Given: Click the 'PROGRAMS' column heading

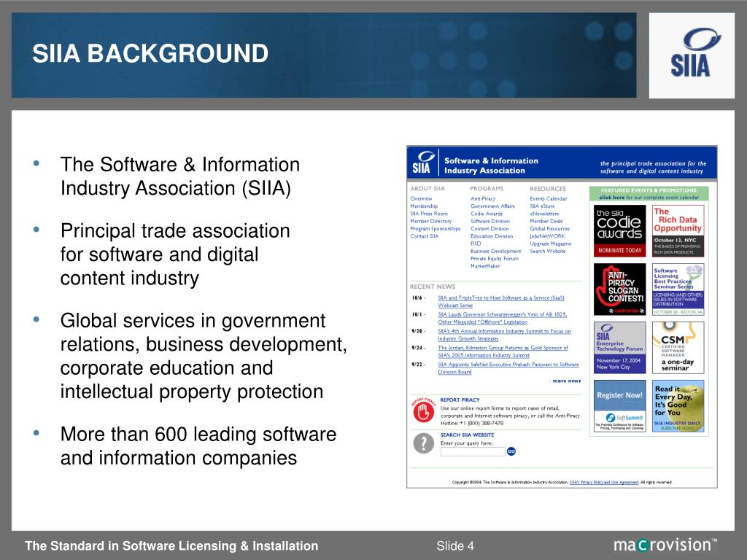Looking at the screenshot, I should tap(487, 189).
